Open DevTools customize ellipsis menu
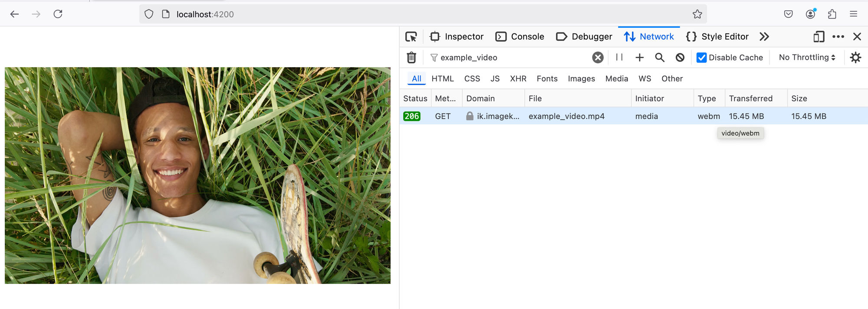Screen dimensions: 868x309 coord(838,37)
